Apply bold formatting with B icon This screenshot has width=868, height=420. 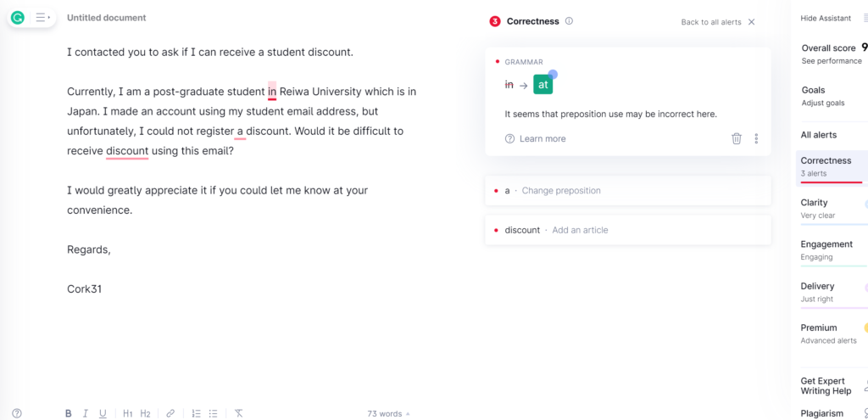[68, 413]
